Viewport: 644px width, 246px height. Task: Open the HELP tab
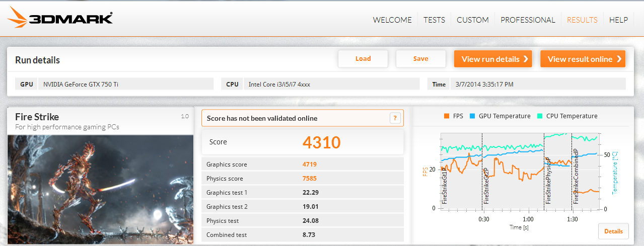[x=618, y=20]
